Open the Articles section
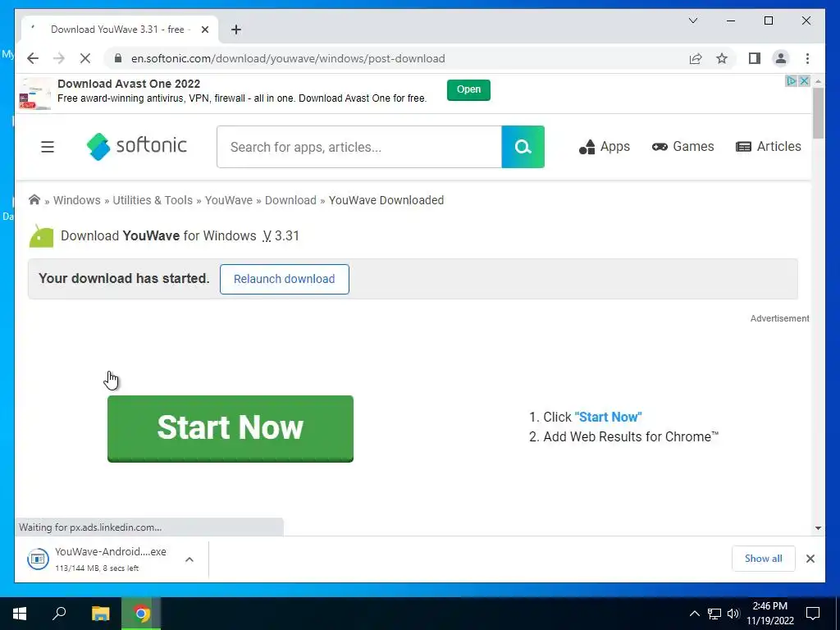Screen dimensions: 840x630 [768, 147]
